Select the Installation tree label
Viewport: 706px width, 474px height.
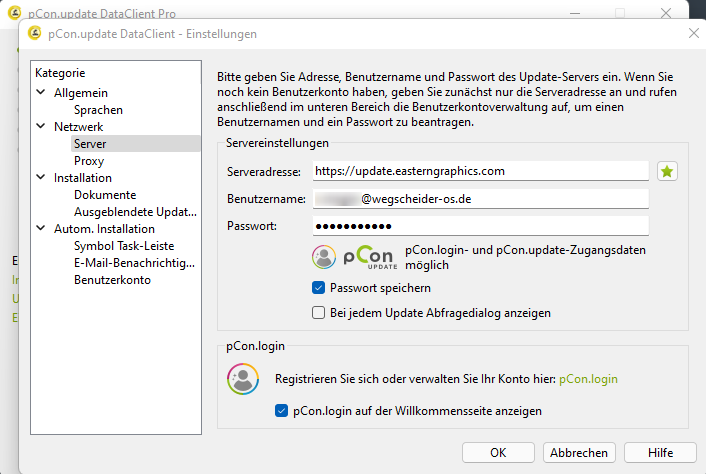[x=82, y=178]
